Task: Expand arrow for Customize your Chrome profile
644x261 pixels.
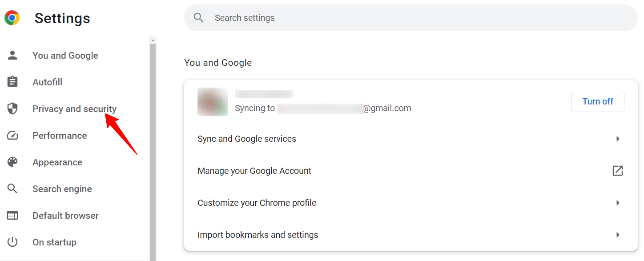Action: [618, 203]
